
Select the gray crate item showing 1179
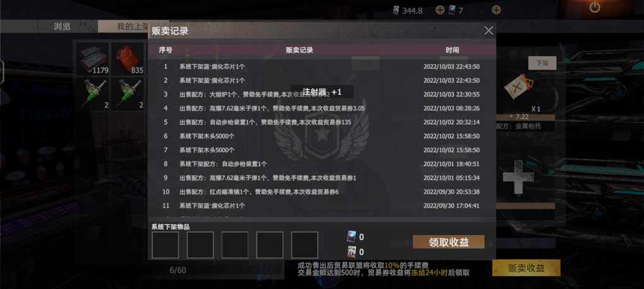click(x=93, y=59)
